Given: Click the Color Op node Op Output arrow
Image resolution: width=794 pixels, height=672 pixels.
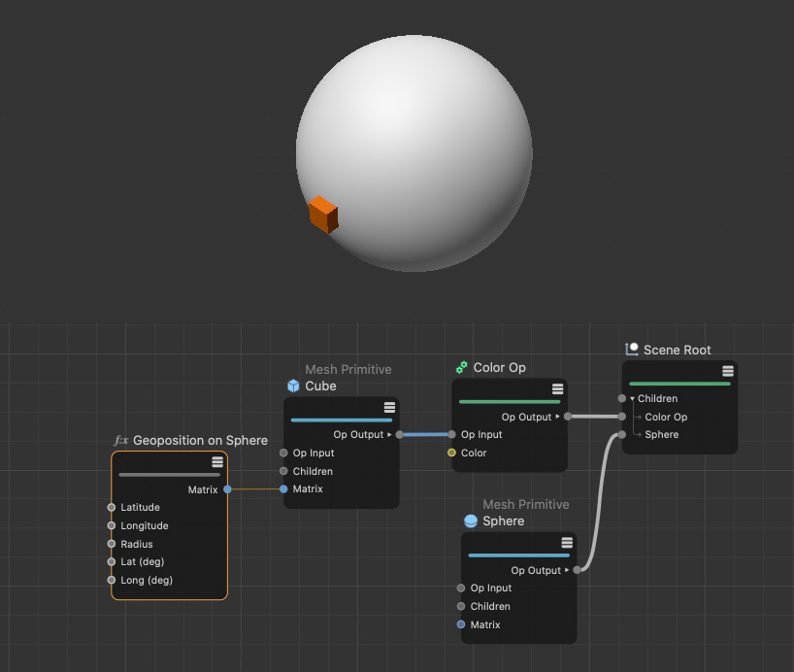Looking at the screenshot, I should click(x=558, y=418).
